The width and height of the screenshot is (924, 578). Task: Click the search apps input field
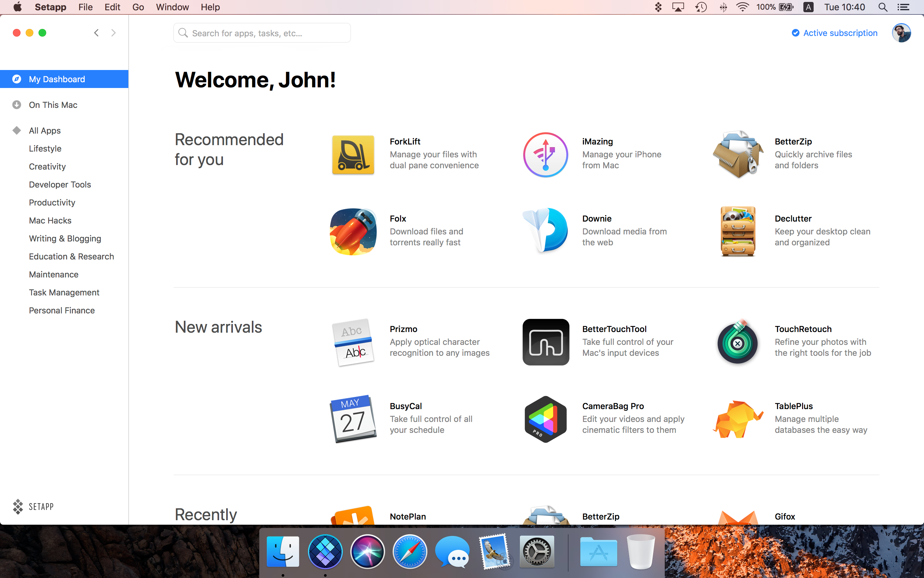tap(262, 33)
